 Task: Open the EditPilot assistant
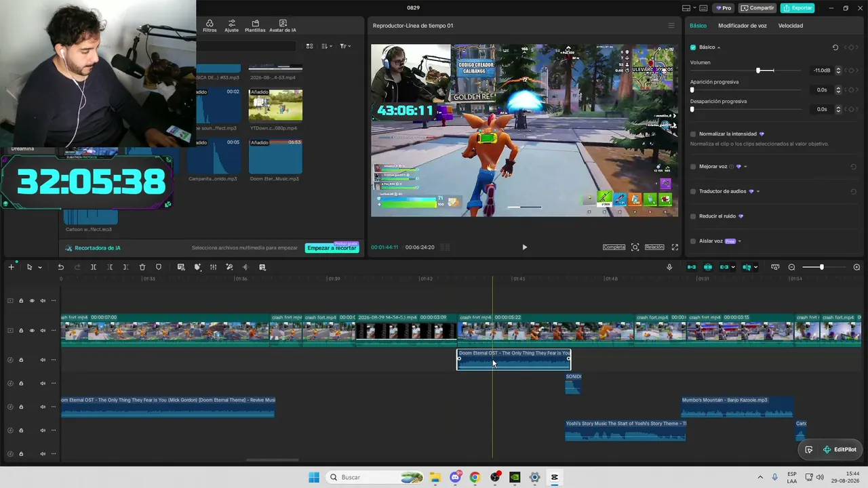click(x=840, y=449)
